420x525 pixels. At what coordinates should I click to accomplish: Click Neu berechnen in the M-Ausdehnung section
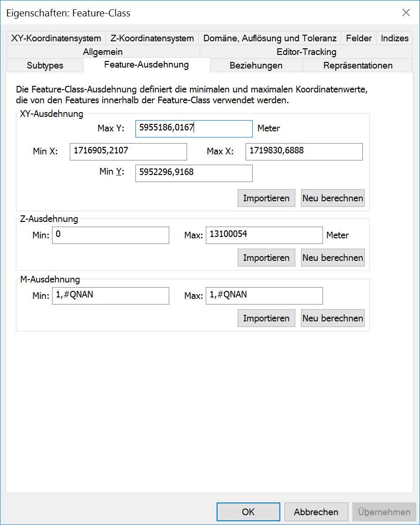333,318
